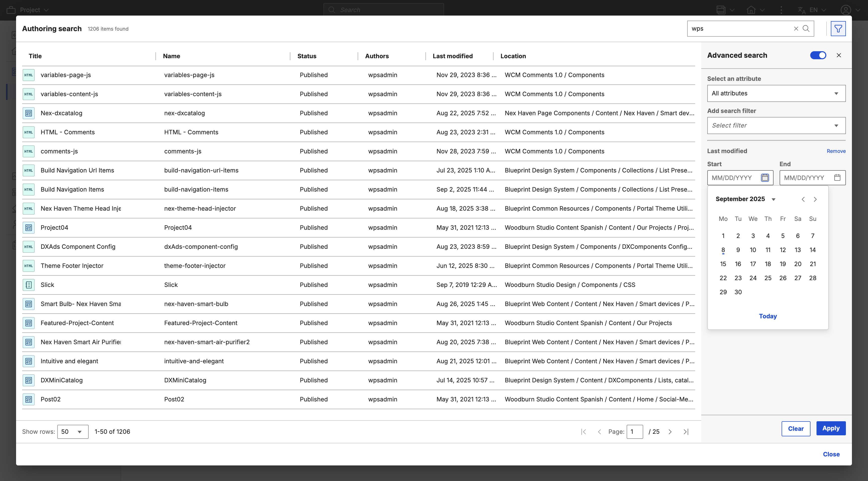The height and width of the screenshot is (481, 868).
Task: Open the Show rows 50 dropdown
Action: pos(72,432)
